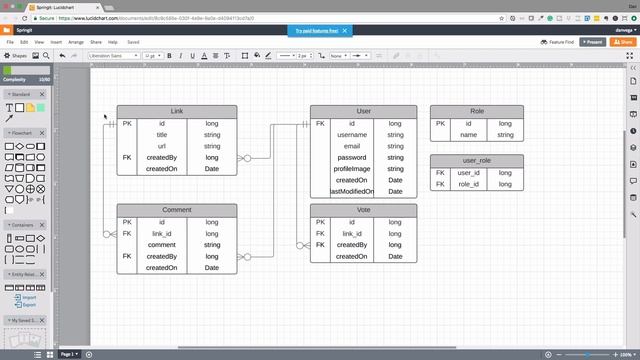Open the View menu
The width and height of the screenshot is (640, 360).
coord(39,42)
